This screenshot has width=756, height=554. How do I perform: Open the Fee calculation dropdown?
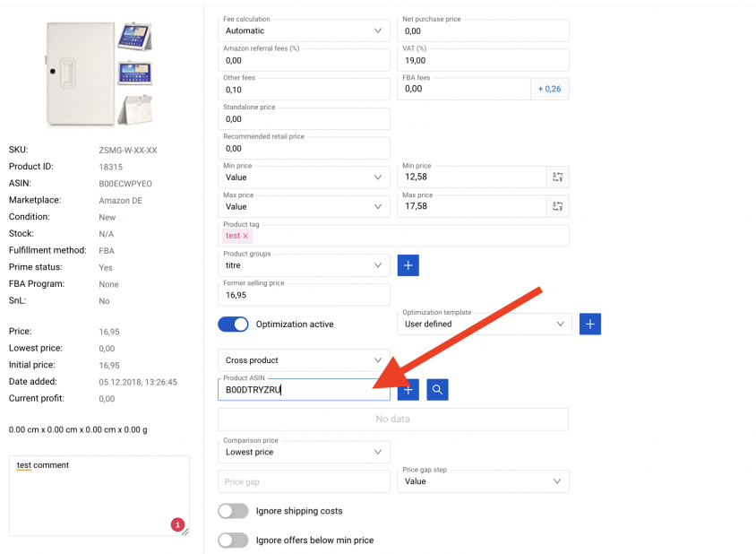coord(304,30)
